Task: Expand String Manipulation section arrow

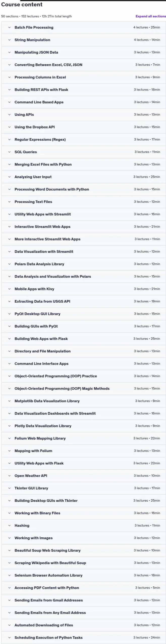Action: click(x=9, y=40)
